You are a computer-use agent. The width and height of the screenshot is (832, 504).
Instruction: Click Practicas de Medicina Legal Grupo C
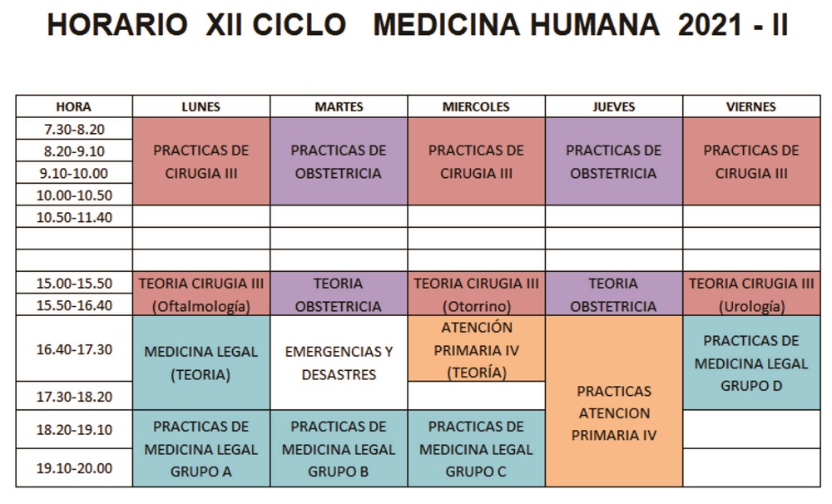click(476, 449)
